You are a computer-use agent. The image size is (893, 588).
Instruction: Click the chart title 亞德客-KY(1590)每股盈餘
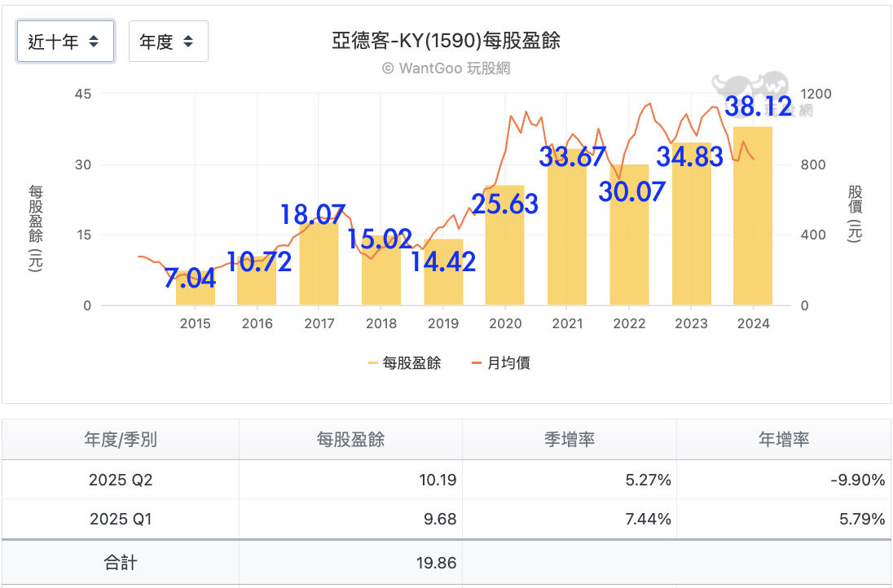pos(446,41)
